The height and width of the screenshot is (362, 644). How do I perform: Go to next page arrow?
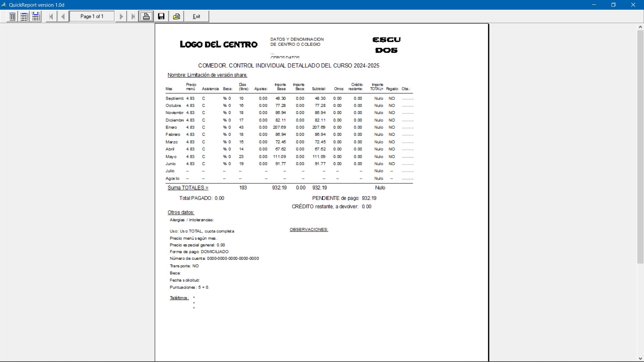point(121,16)
